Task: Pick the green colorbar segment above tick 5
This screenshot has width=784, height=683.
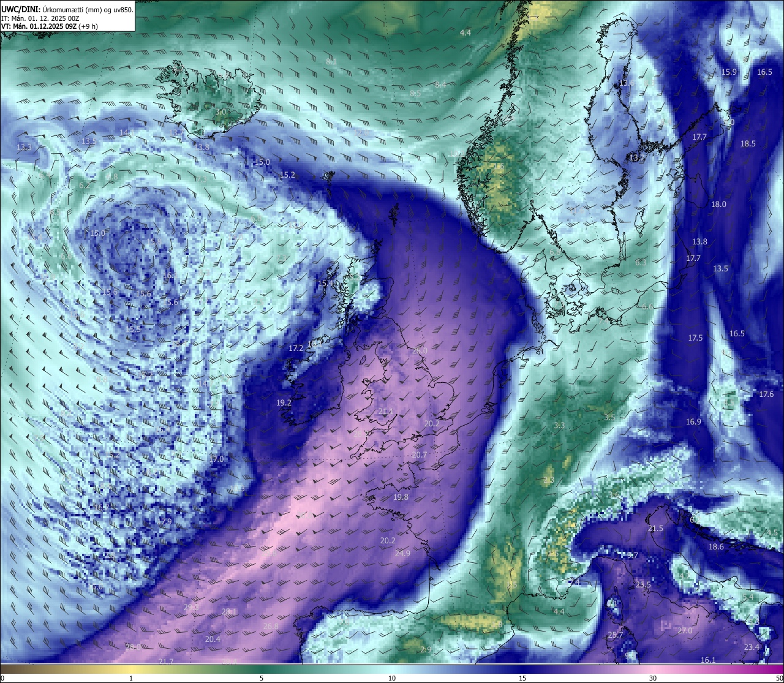Action: click(262, 669)
